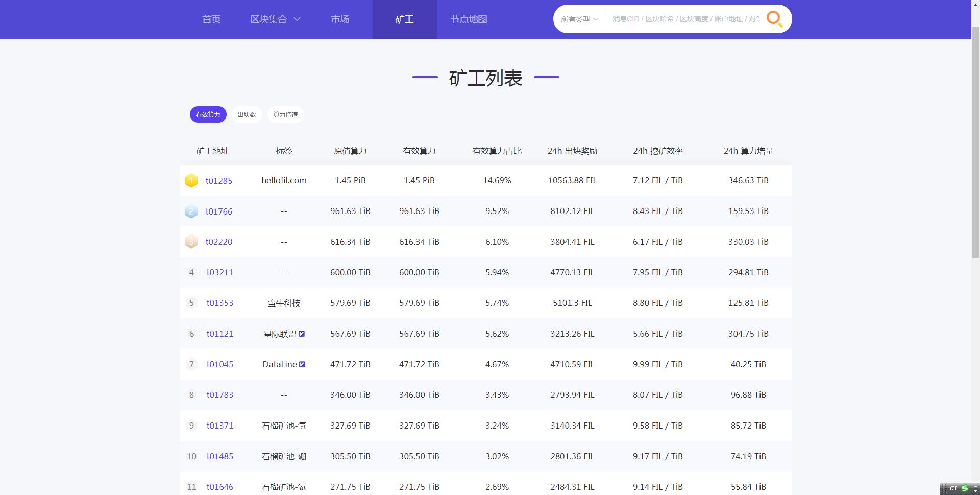Open miner address t01371
The image size is (980, 495).
pos(220,426)
